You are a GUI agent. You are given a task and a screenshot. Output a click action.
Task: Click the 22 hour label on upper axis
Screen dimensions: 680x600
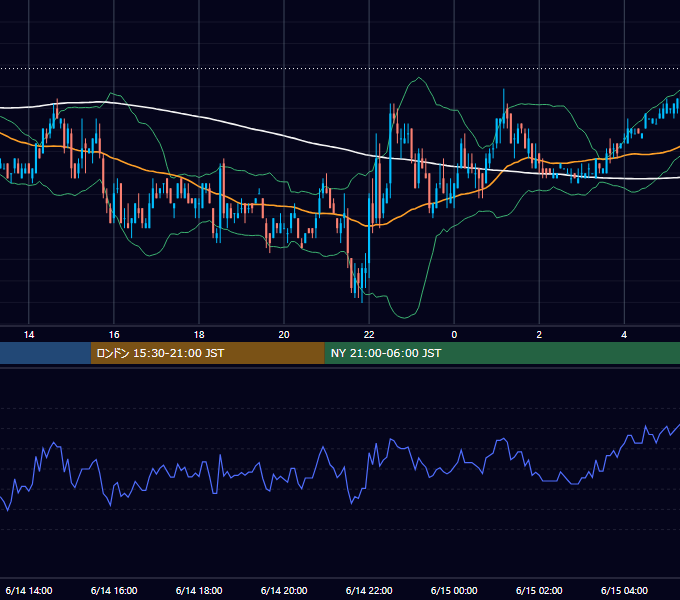[x=369, y=335]
